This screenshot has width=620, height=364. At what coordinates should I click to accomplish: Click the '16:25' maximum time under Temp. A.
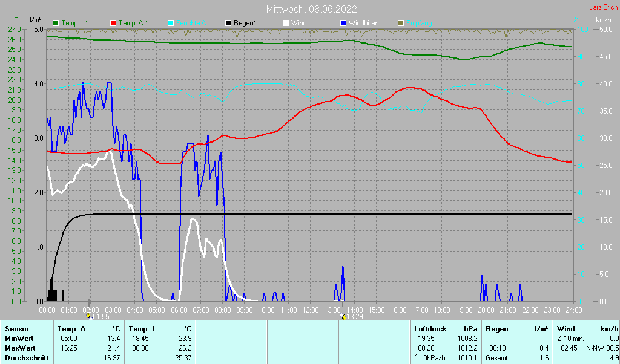tap(69, 349)
